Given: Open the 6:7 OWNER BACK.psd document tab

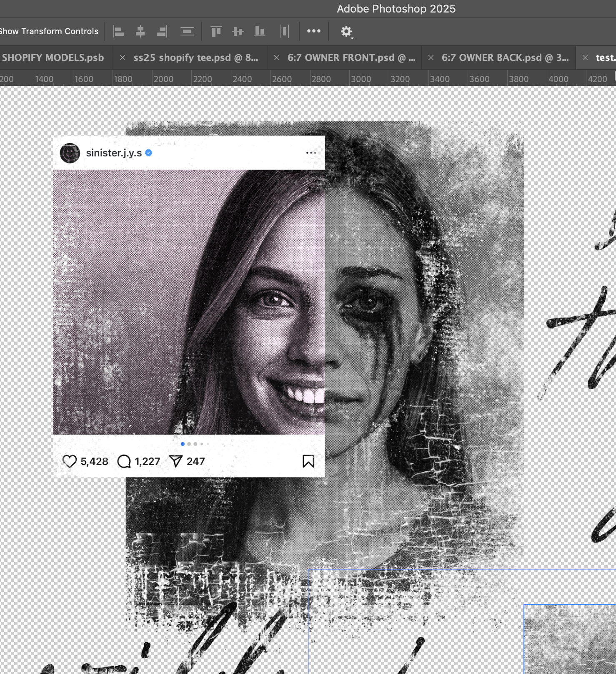Looking at the screenshot, I should point(505,58).
